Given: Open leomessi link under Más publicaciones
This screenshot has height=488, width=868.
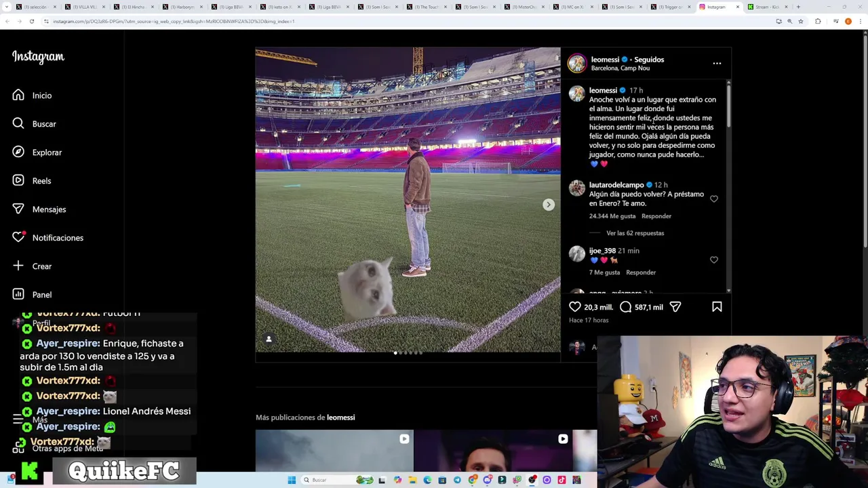Looking at the screenshot, I should pos(340,418).
